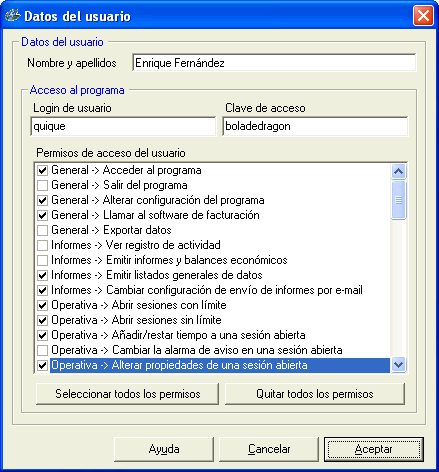Click the scroll down arrow of permissions list

[398, 364]
